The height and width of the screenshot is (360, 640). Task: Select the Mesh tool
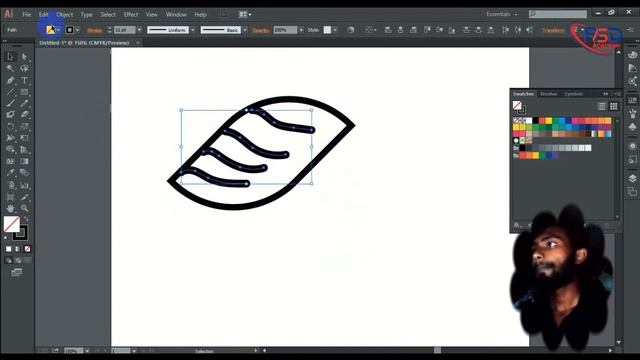coord(11,161)
